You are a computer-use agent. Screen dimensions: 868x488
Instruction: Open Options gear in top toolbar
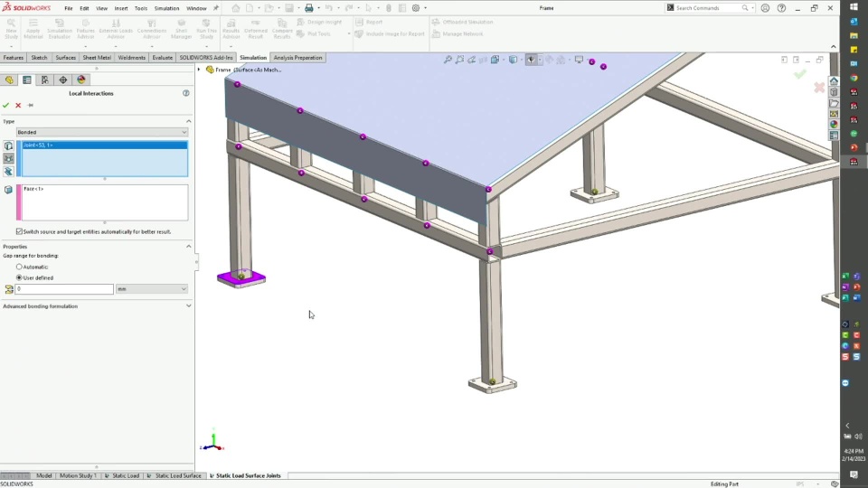[x=416, y=8]
